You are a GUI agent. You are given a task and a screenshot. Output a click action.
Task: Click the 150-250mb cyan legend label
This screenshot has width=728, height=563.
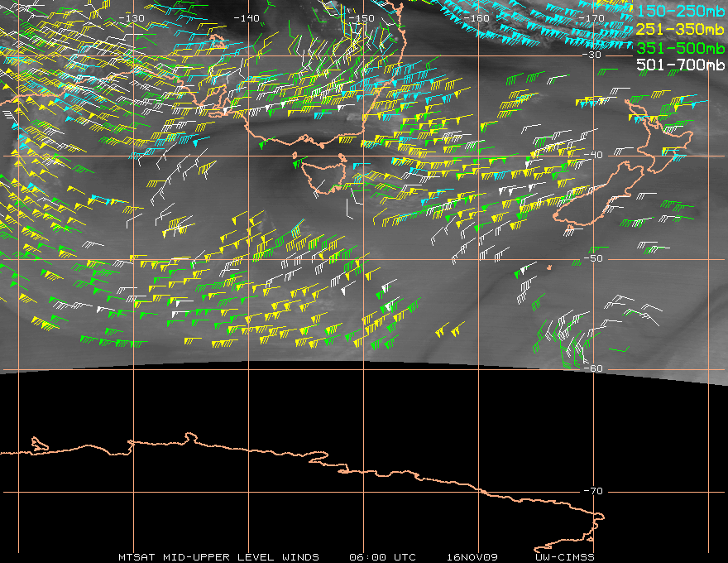click(680, 11)
